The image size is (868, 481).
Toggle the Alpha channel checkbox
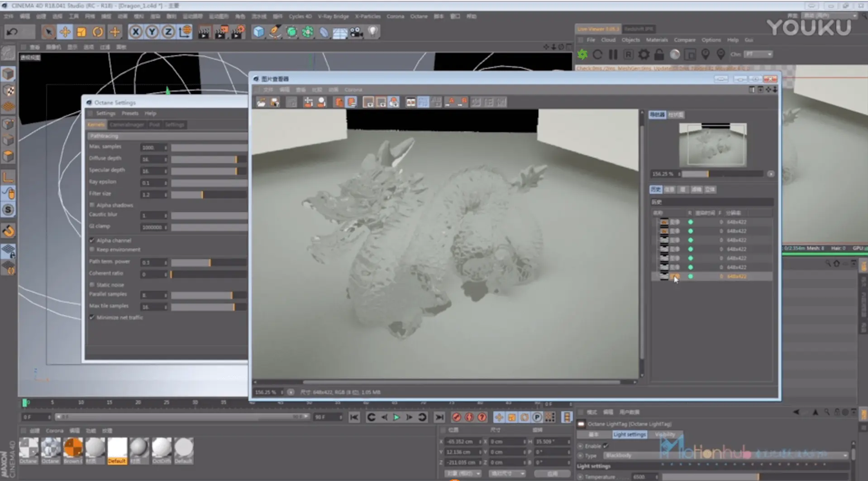[x=92, y=240]
